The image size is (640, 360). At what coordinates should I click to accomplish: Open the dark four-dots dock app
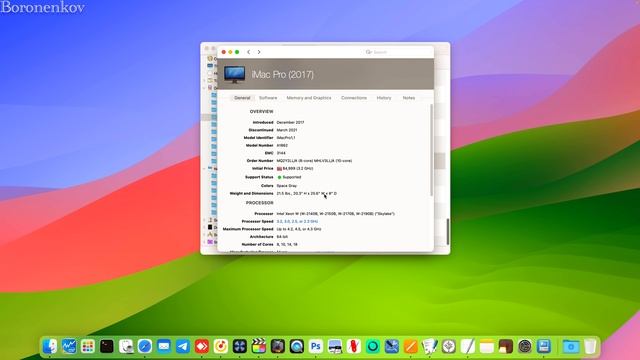point(240,347)
